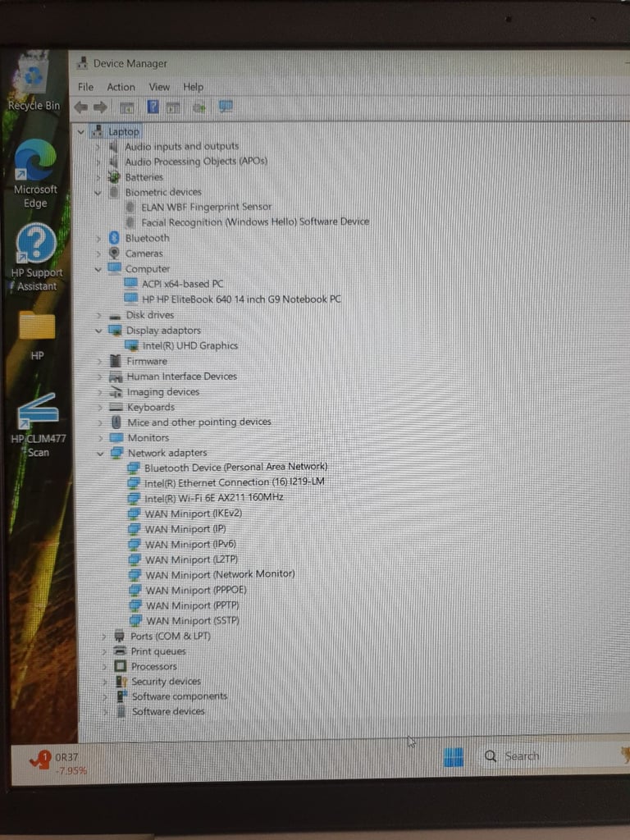Open Microsoft Edge desktop shortcut
Viewport: 630px width, 840px height.
tap(35, 174)
